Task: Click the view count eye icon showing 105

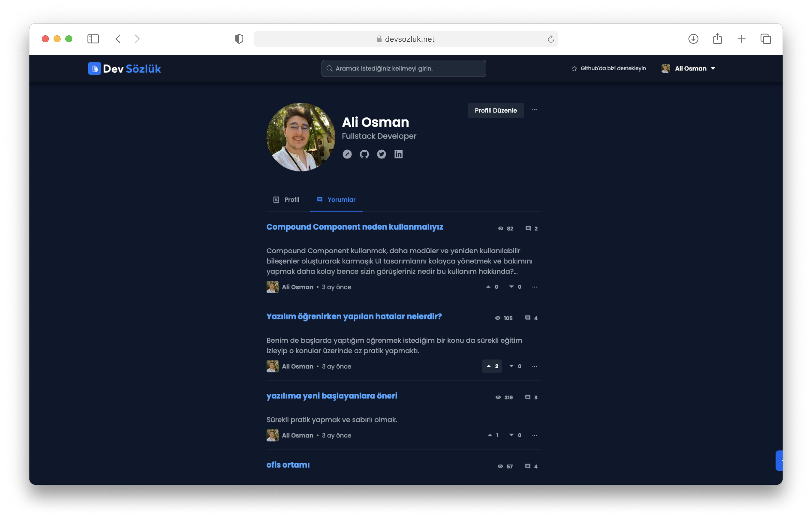Action: [497, 318]
